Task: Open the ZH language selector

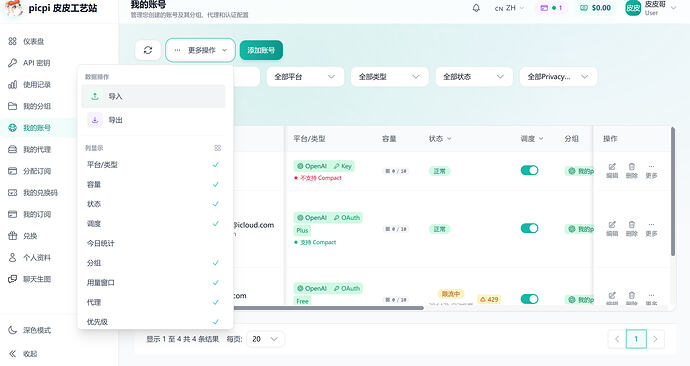Action: click(x=510, y=8)
